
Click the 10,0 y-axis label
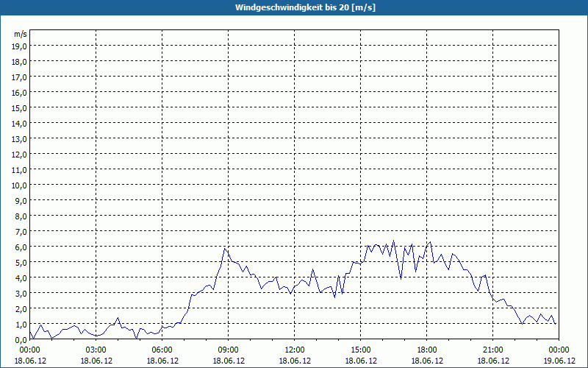pyautogui.click(x=20, y=185)
